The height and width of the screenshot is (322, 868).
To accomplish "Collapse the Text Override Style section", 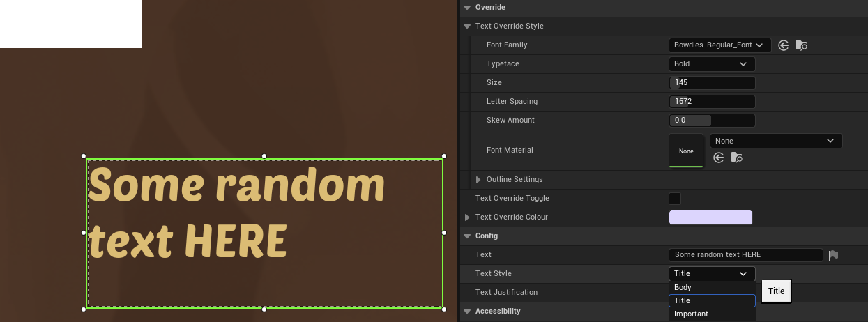I will coord(467,26).
